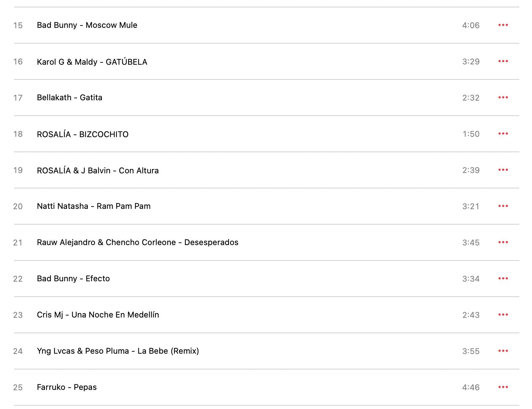Screen dimensions: 532x409
Task: Choose Rauw Alejandro & Chencho Corleone - Desesperados
Action: coord(266,242)
